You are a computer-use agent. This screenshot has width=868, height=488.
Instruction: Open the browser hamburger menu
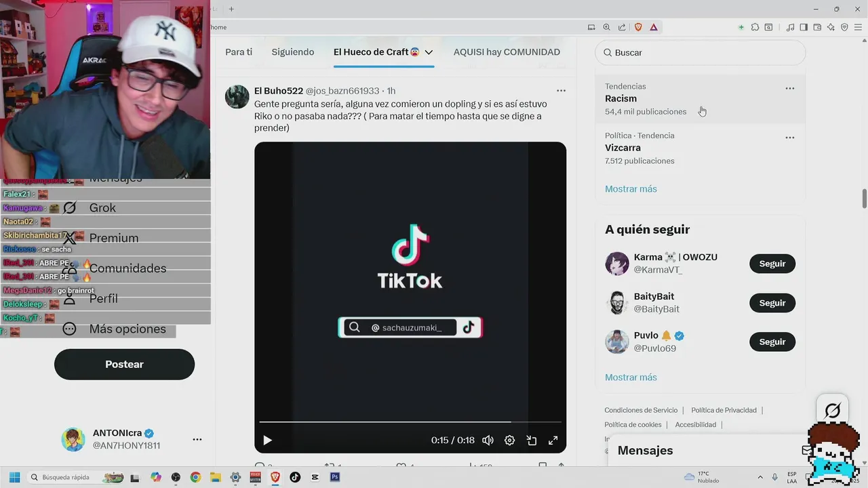coord(858,27)
